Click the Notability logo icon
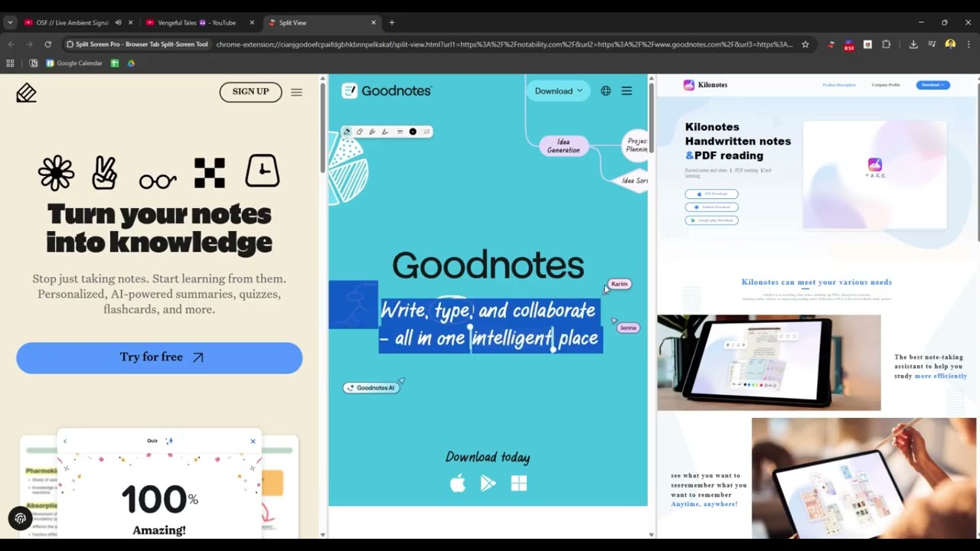The width and height of the screenshot is (980, 551). [x=26, y=93]
